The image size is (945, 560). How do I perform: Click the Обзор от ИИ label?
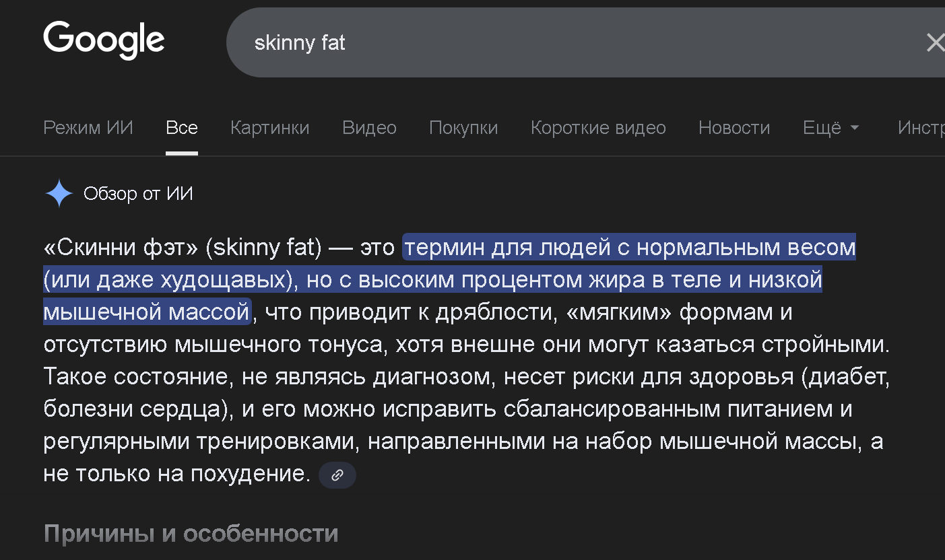coord(138,194)
